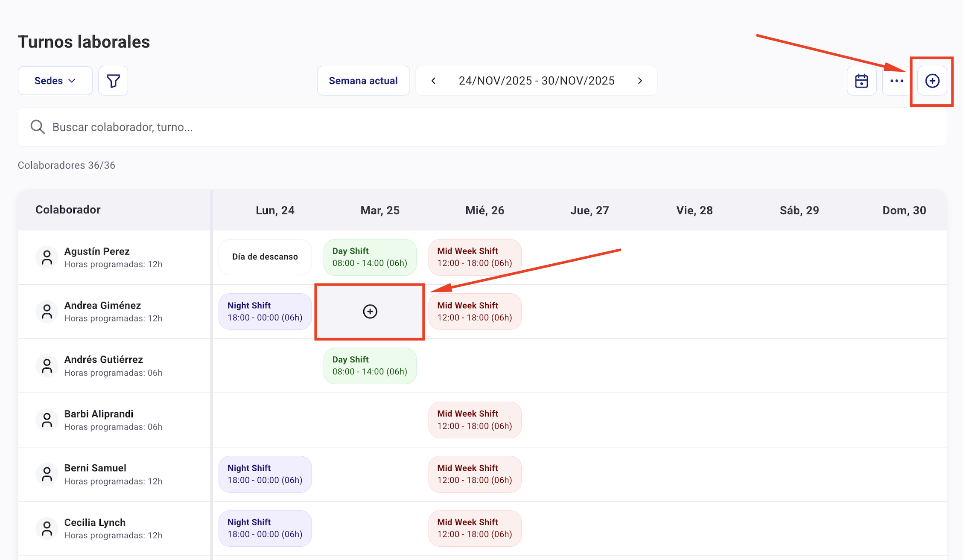Go to previous week with left chevron
Image resolution: width=963 pixels, height=560 pixels.
tap(433, 81)
